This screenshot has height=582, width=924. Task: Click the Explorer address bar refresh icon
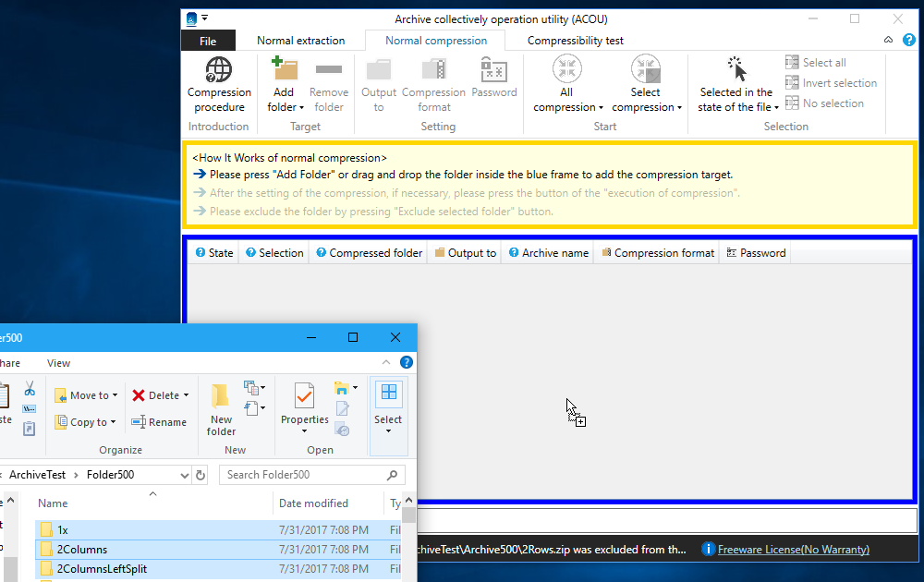point(201,475)
